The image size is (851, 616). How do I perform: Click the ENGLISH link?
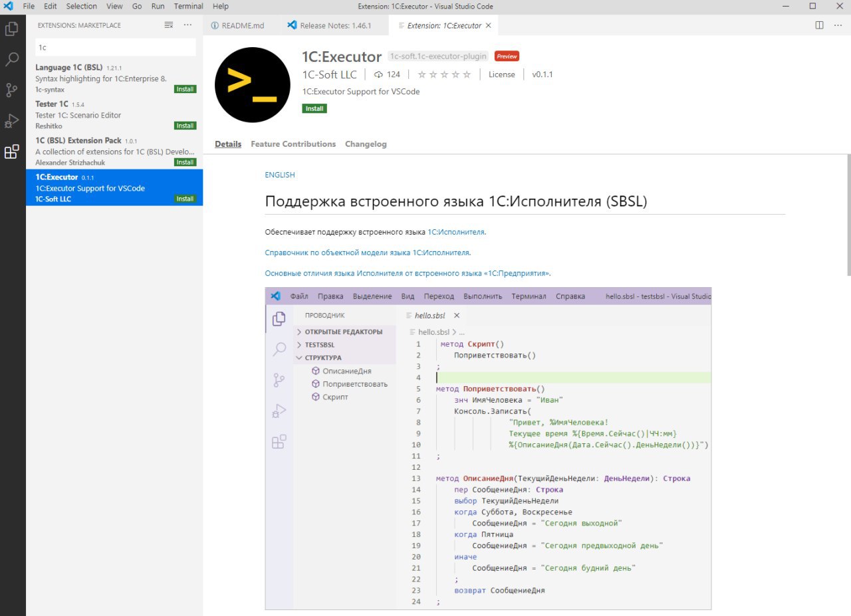[280, 175]
